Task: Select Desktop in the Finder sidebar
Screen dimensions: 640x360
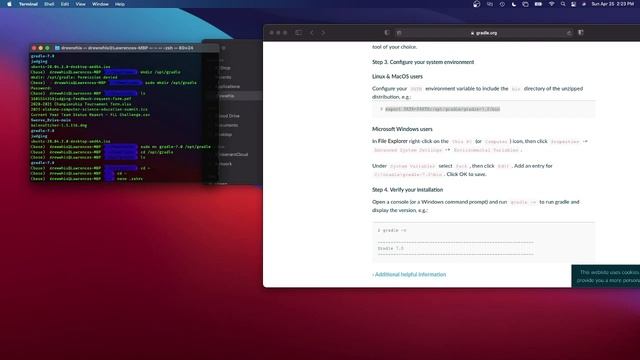Action: coord(226,134)
